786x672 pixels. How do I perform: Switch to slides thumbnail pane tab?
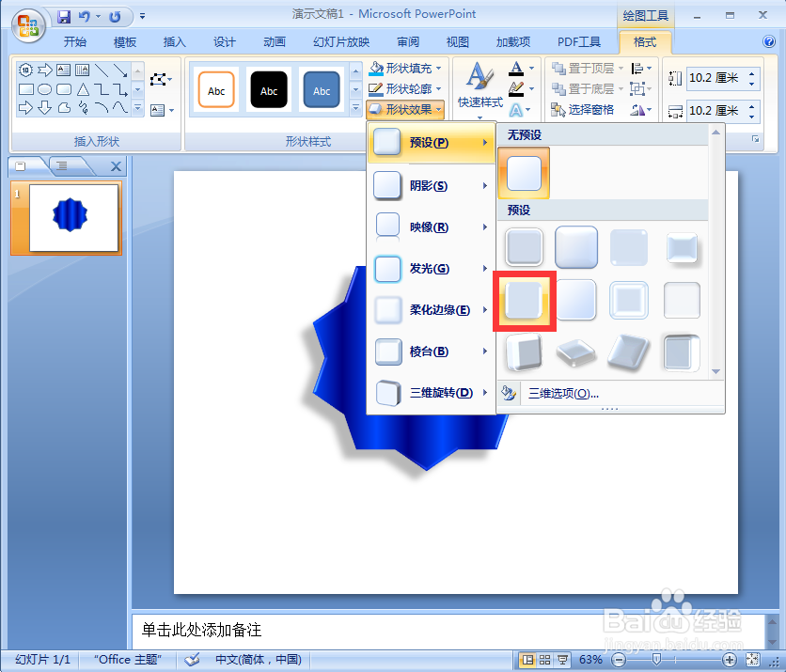pos(21,165)
